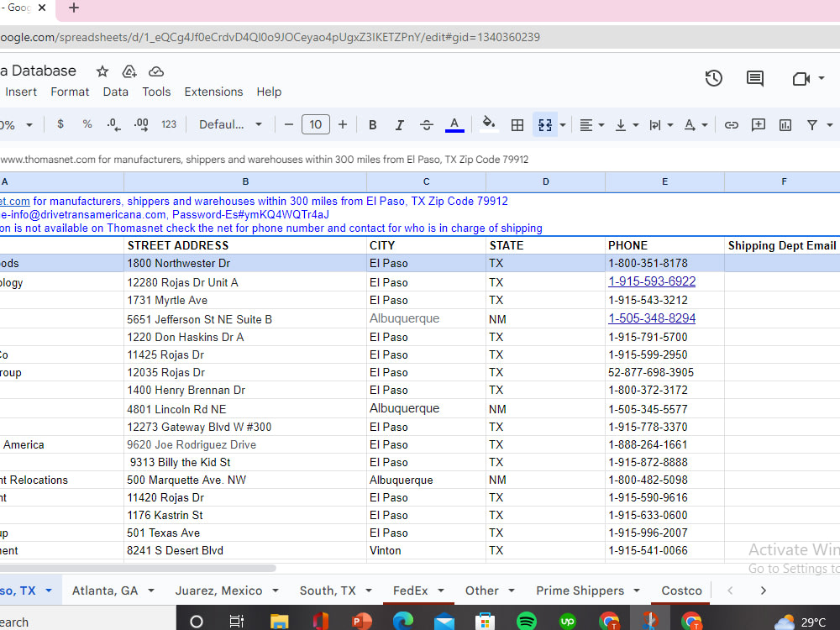Decrease font size minus button
Screen dimensions: 840x630
click(289, 125)
